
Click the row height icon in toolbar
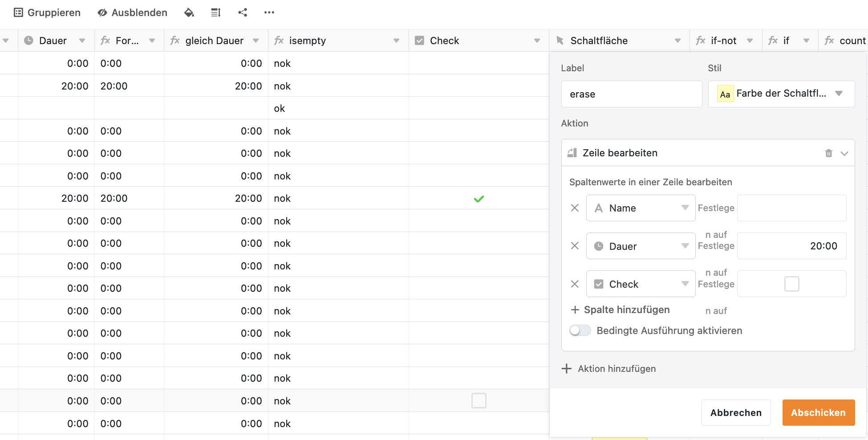tap(216, 12)
